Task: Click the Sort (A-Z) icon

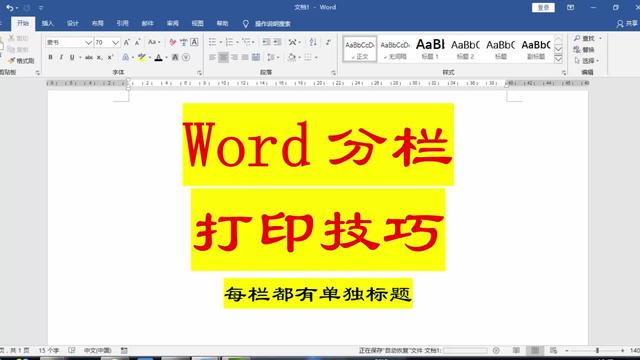Action: pyautogui.click(x=313, y=42)
